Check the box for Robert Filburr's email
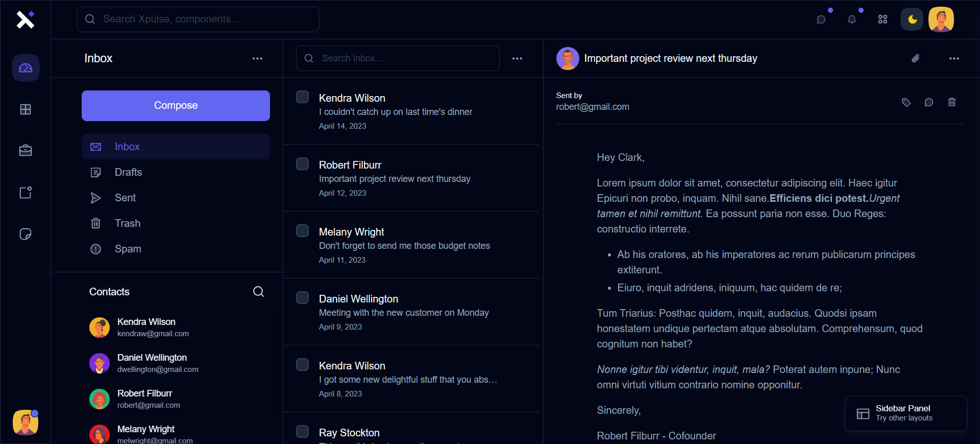 point(303,164)
